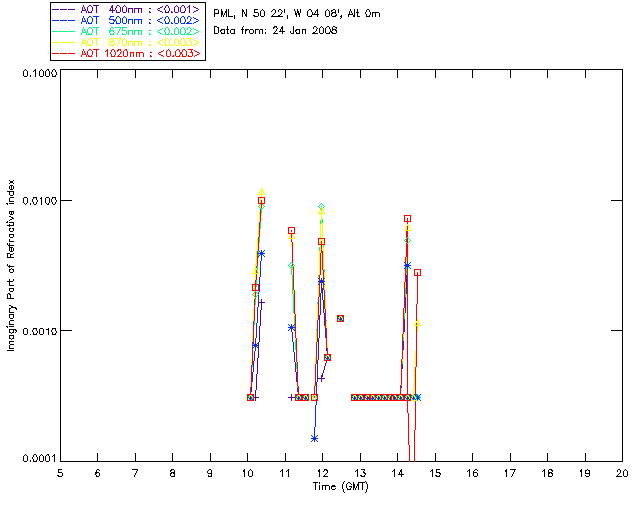Click the 'Data from: 24 Jan 2008' text

[275, 31]
